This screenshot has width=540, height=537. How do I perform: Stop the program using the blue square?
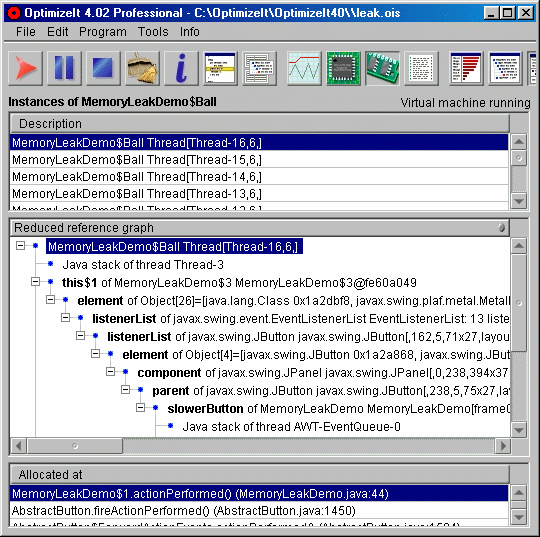[x=103, y=68]
